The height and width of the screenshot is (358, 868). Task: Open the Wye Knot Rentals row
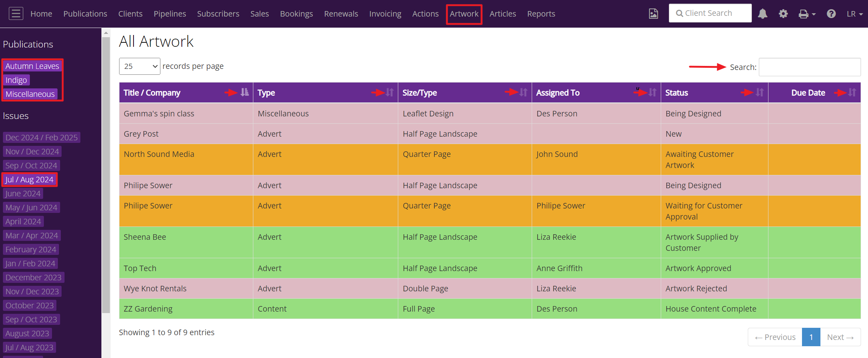click(490, 288)
